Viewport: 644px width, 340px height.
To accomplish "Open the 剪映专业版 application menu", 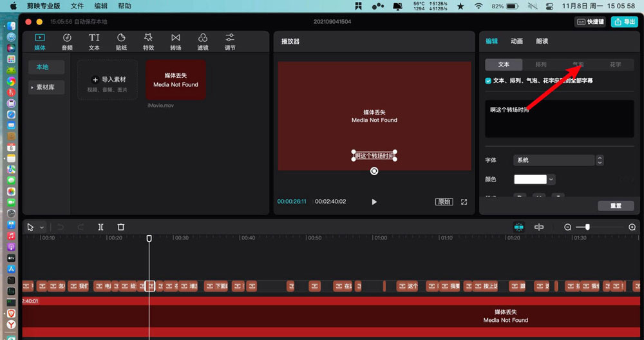I will pos(44,6).
